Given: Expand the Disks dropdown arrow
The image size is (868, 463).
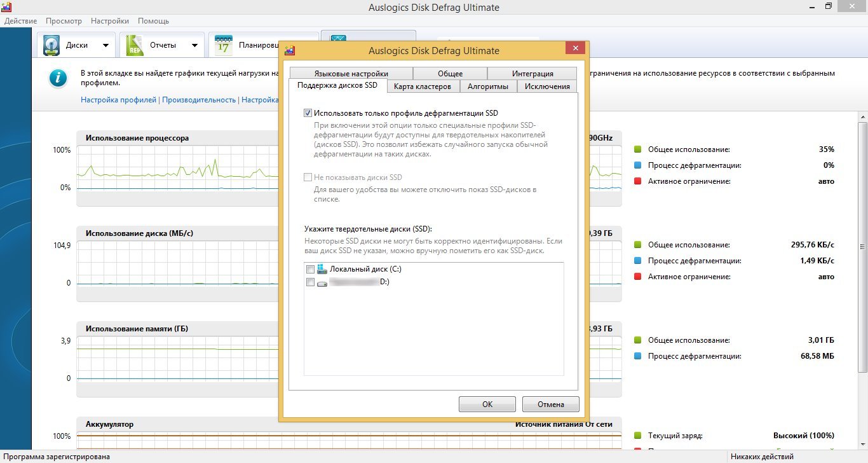Looking at the screenshot, I should tap(105, 46).
